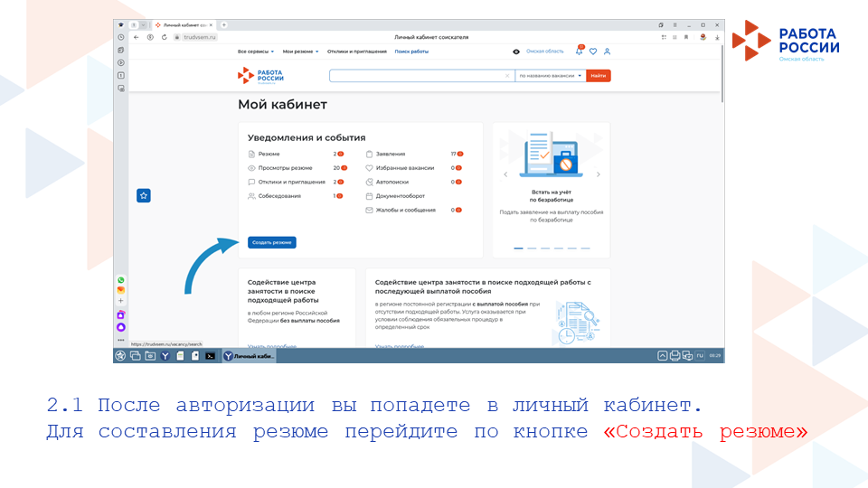Screen dimensions: 868x488
Task: Expand the 'Мои резюме' dropdown menu
Action: coord(300,52)
